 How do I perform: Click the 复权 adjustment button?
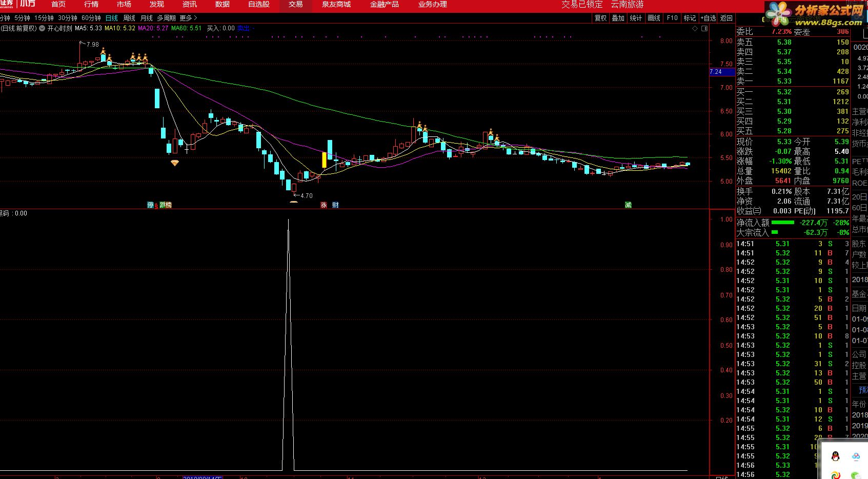[600, 18]
